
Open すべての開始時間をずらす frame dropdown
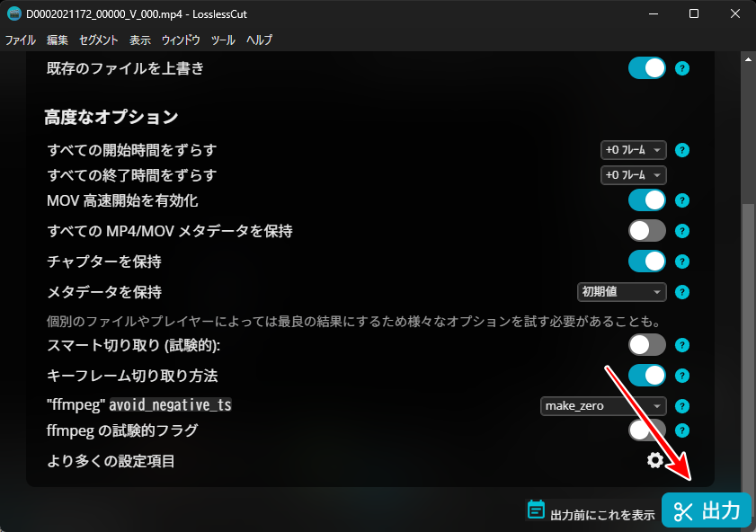633,150
